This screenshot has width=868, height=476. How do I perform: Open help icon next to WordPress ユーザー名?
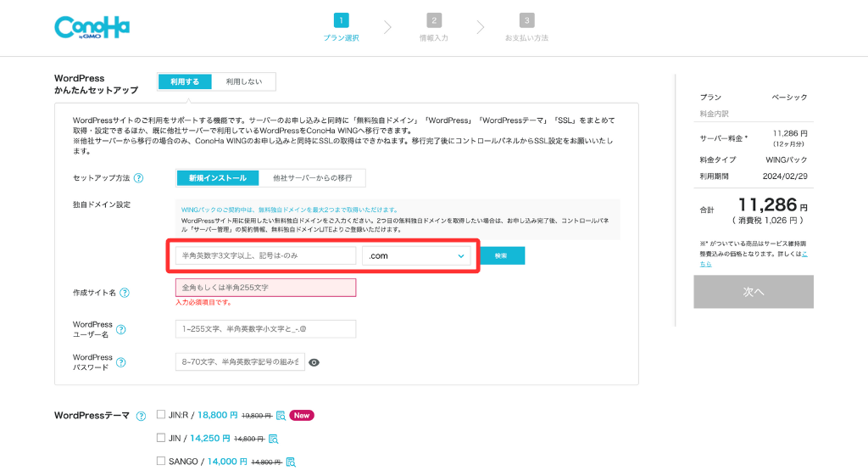pos(120,329)
